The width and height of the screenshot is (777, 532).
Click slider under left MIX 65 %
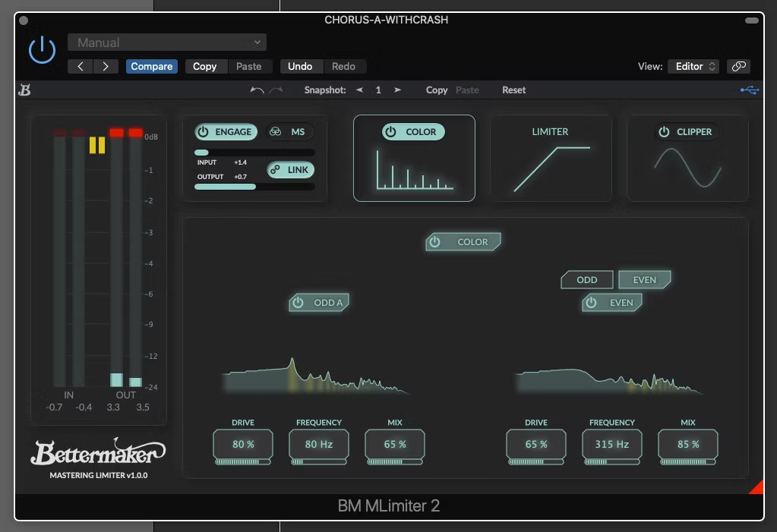(395, 461)
